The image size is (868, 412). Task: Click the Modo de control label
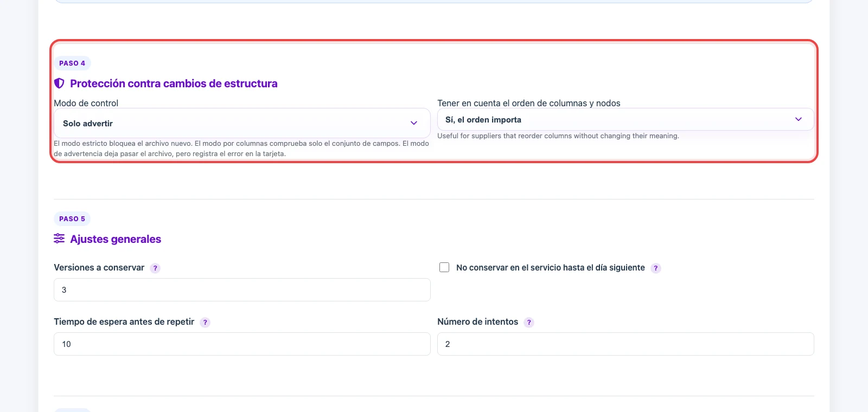point(86,103)
